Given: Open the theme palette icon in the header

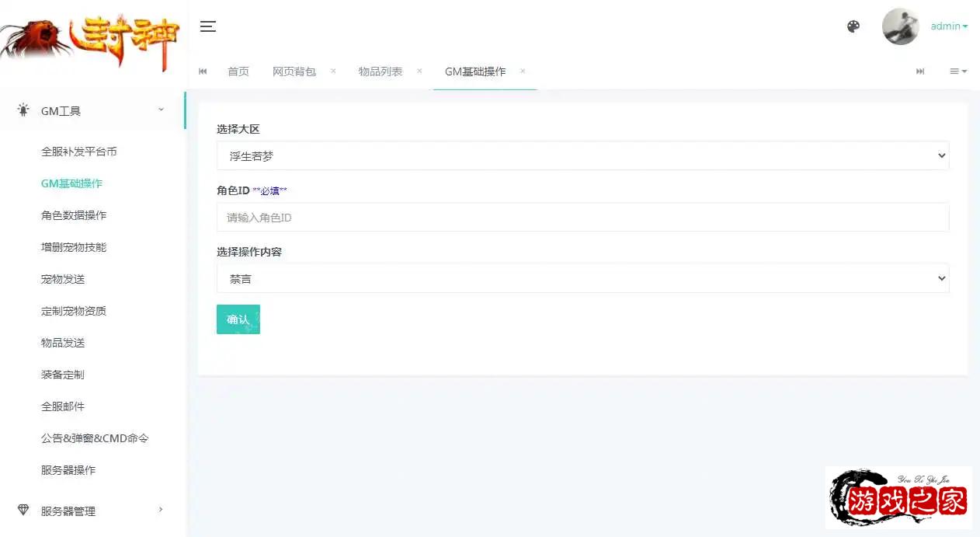Looking at the screenshot, I should point(853,26).
